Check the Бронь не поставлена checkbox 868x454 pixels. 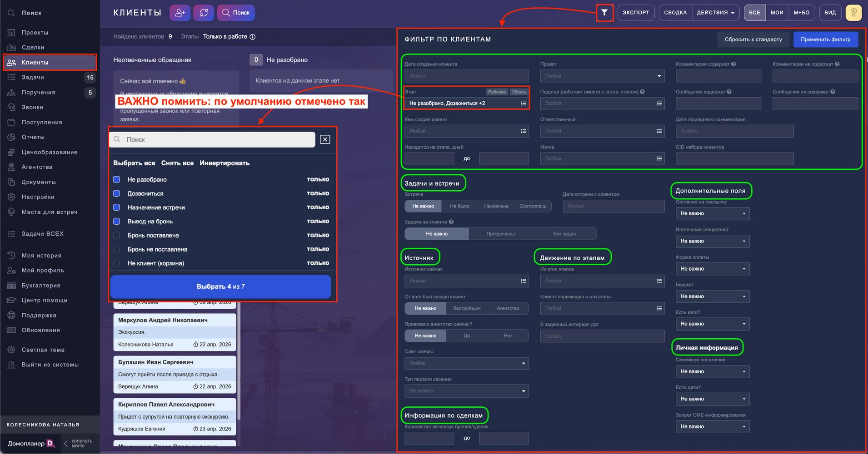coord(117,249)
